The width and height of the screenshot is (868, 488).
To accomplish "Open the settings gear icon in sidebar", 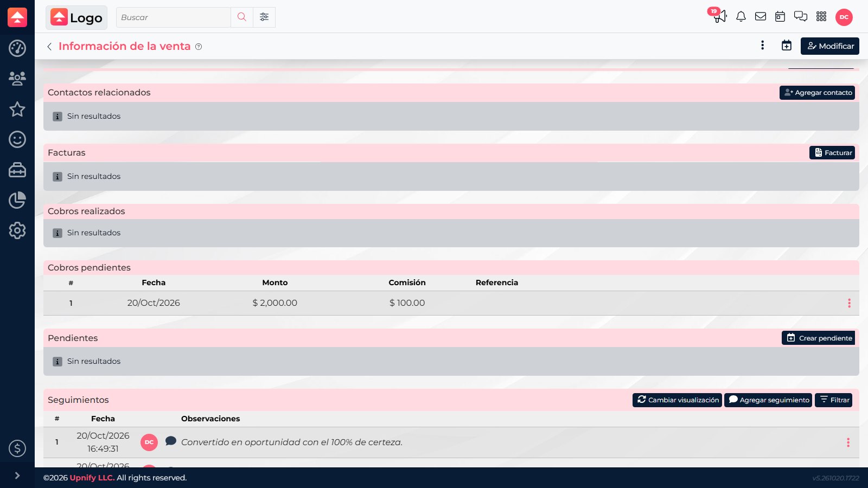I will (17, 230).
